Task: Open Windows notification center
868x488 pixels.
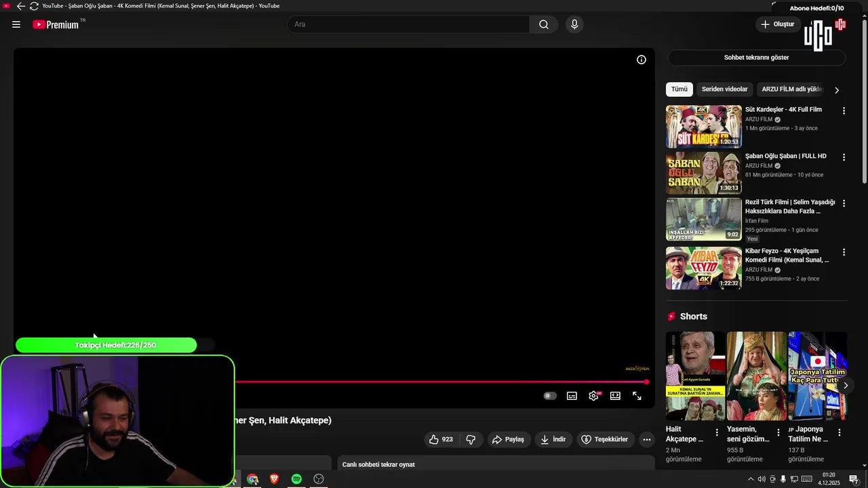Action: [854, 479]
